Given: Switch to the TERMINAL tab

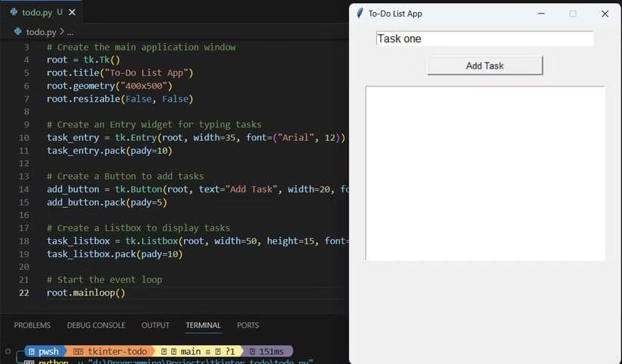Looking at the screenshot, I should click(203, 325).
